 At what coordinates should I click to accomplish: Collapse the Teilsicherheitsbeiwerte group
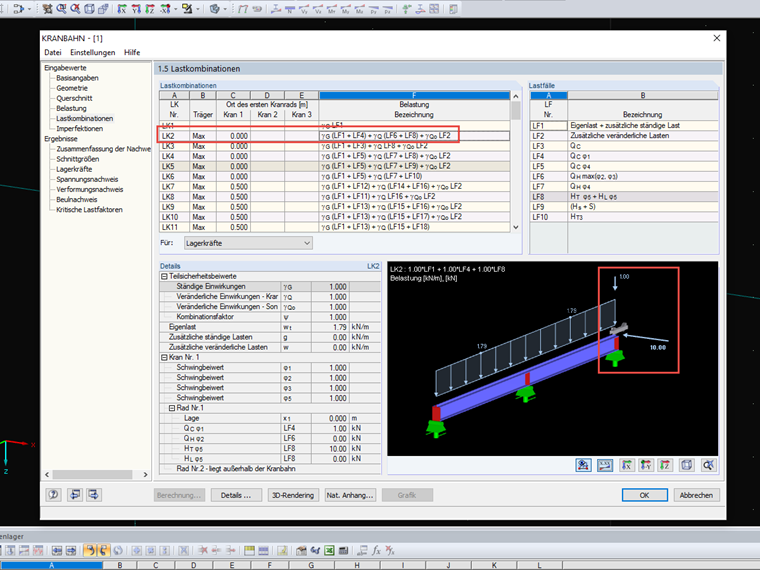pyautogui.click(x=164, y=276)
